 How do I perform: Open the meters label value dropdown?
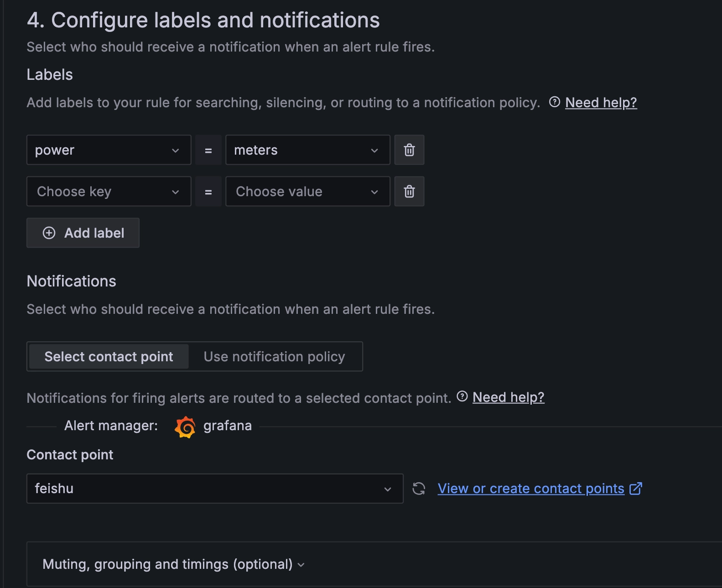coord(307,150)
